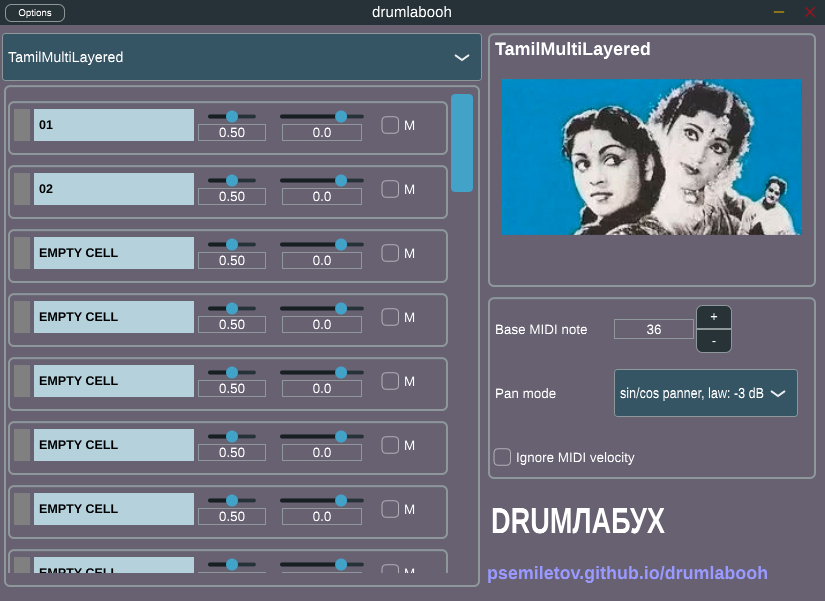
Task: Click the TamilMultiLayered kit cover image
Action: click(651, 157)
